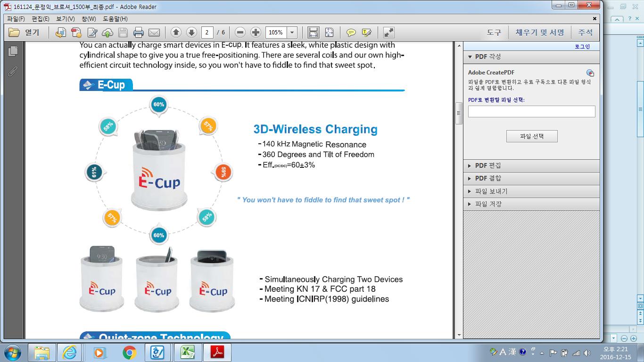Click the volume speaker tray icon
The height and width of the screenshot is (362, 644).
coord(587,353)
